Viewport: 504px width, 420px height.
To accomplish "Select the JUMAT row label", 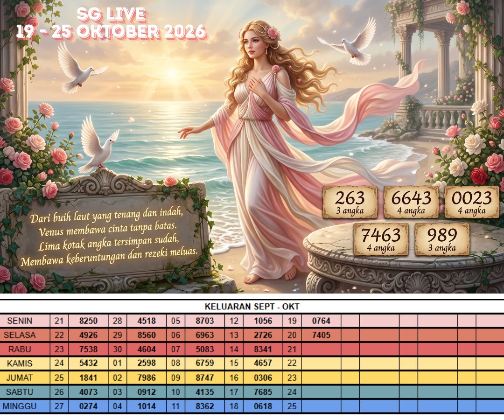I will (20, 378).
